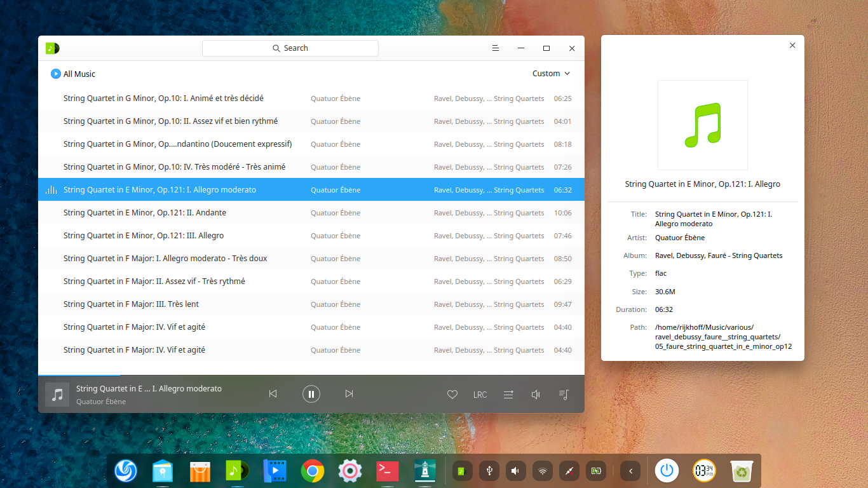Skip to the next track
Screen dimensions: 868x488
[x=349, y=394]
